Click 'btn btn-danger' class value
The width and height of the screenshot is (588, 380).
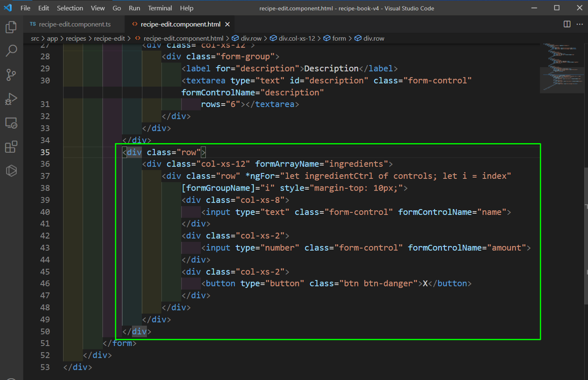click(378, 284)
